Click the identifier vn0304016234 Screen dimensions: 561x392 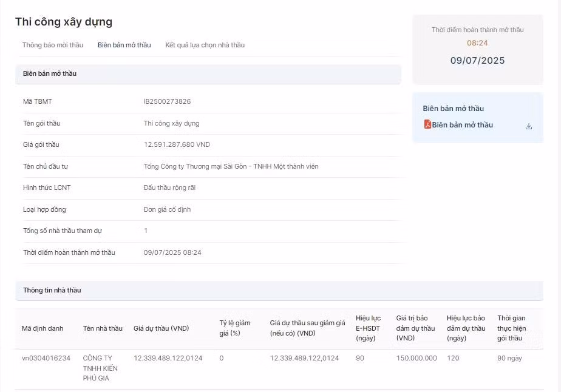[x=46, y=358]
